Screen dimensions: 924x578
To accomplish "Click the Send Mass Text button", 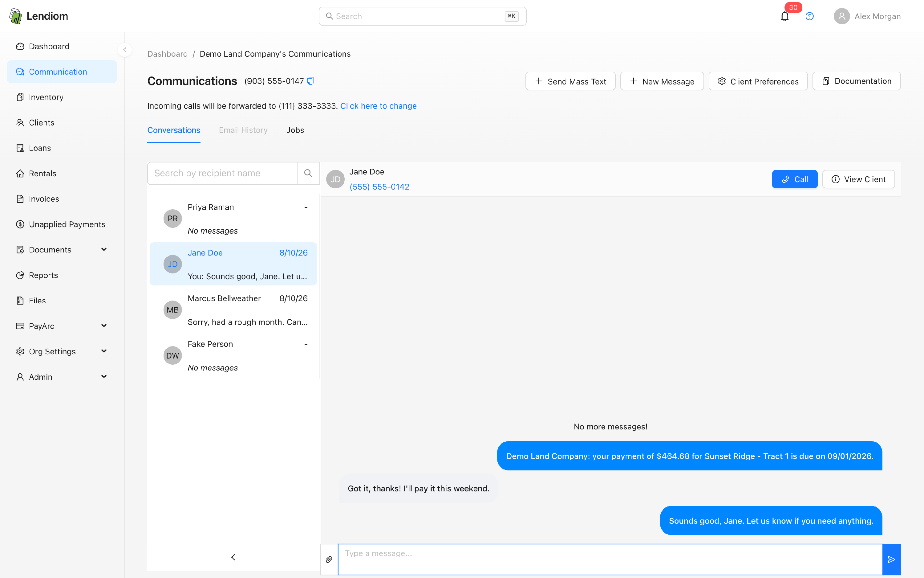I will (x=570, y=81).
